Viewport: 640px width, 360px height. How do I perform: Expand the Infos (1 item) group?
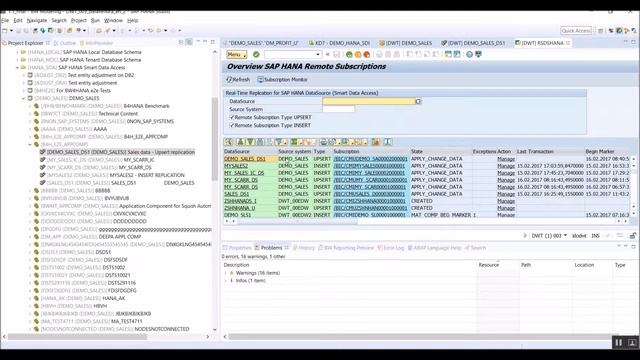226,281
